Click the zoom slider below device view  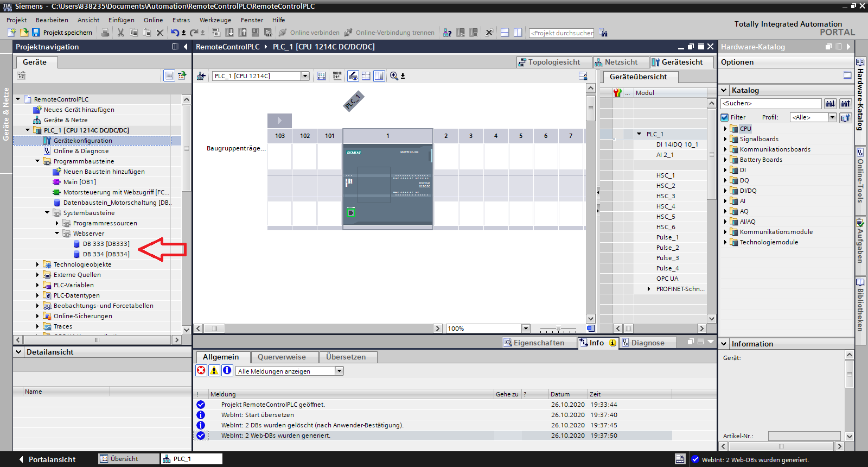558,329
